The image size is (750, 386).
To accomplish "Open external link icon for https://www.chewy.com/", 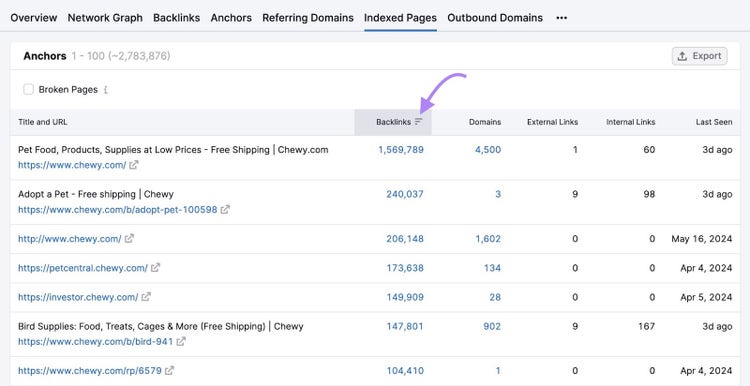I will 134,165.
